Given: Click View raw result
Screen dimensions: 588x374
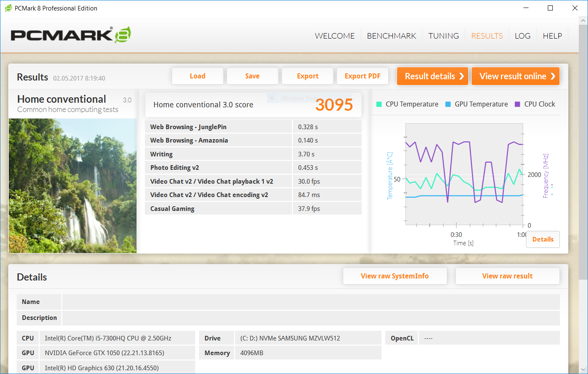Looking at the screenshot, I should pyautogui.click(x=508, y=276).
